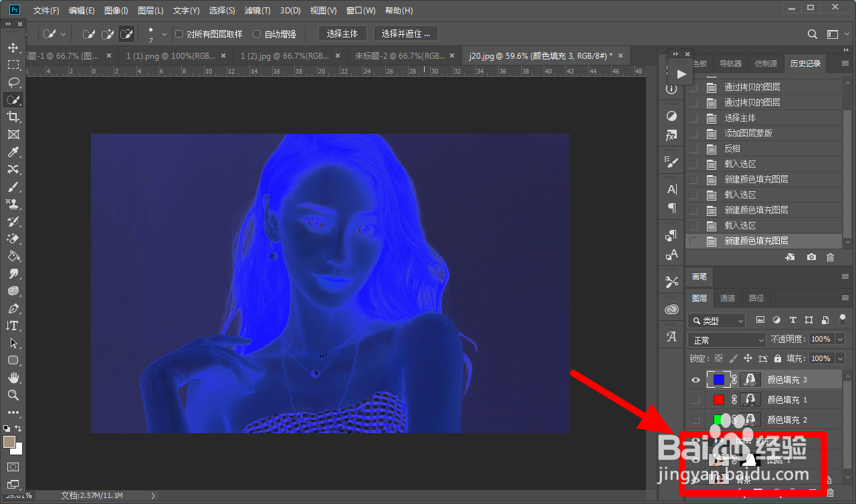Show the 颜色填充 2 layer
Viewport: 856px width, 504px height.
(695, 420)
